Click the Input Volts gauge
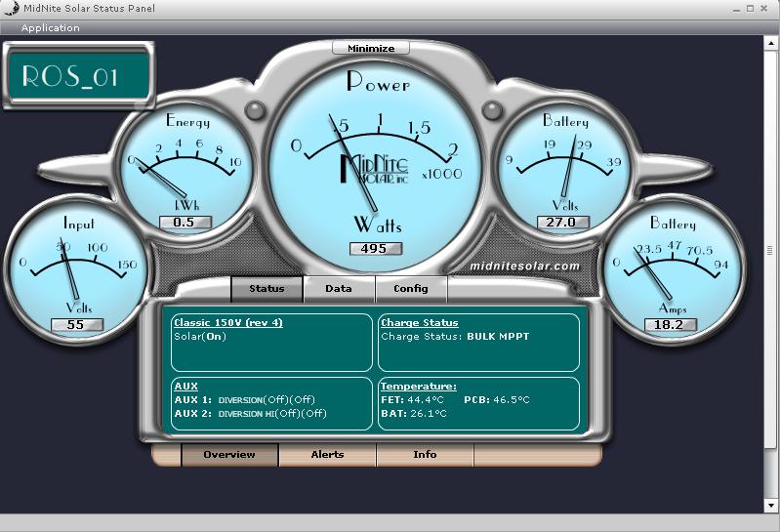780x532 pixels. (77, 271)
